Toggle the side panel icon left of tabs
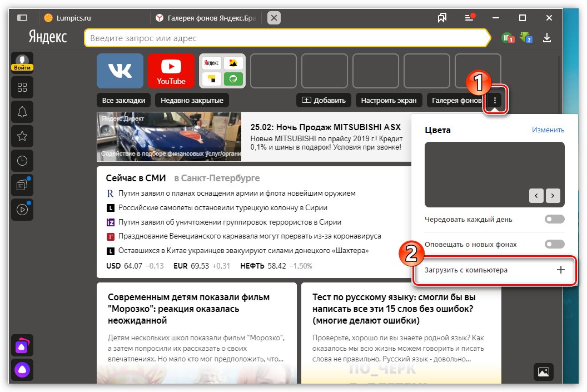 [x=22, y=18]
